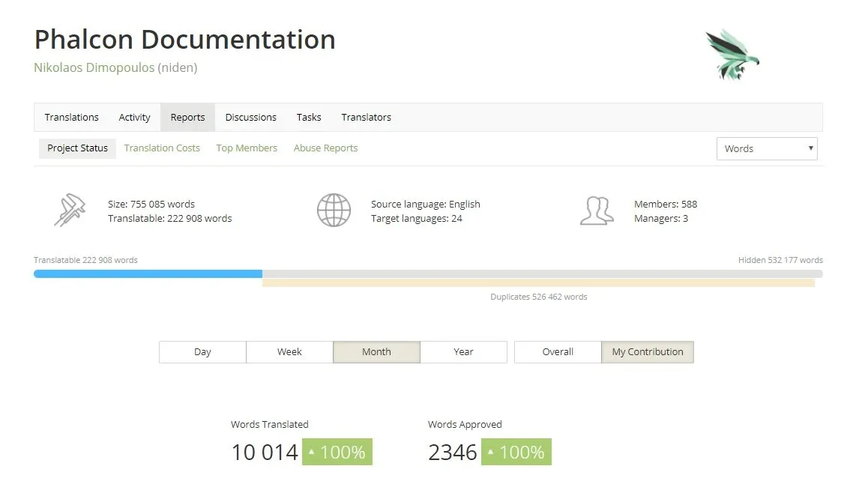Click the "Size: 755 085 words" text

point(151,205)
